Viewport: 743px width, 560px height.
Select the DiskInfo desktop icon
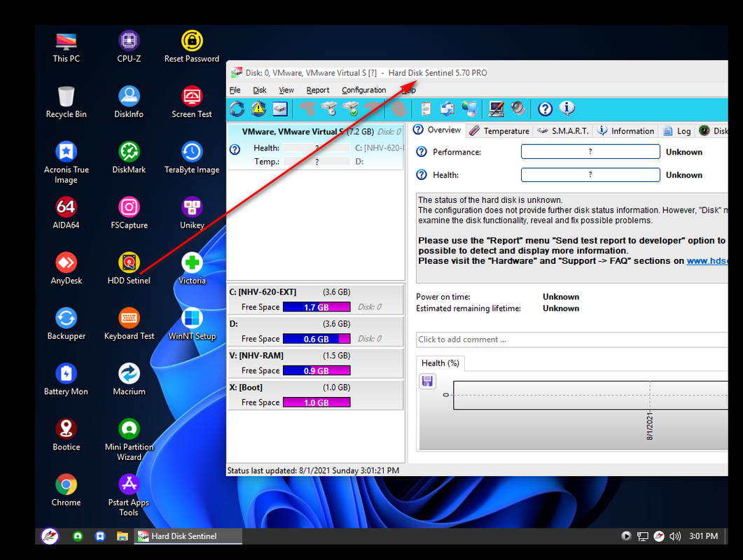pos(129,102)
